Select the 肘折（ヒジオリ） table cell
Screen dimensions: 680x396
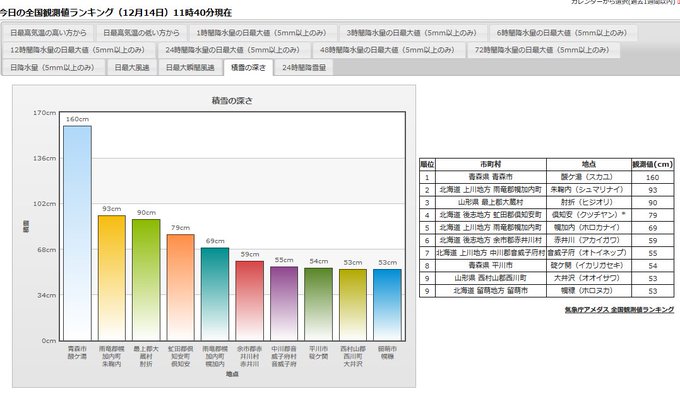tap(588, 202)
